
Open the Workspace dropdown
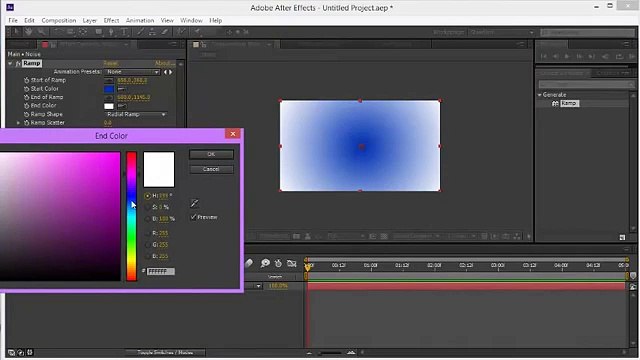pos(502,32)
